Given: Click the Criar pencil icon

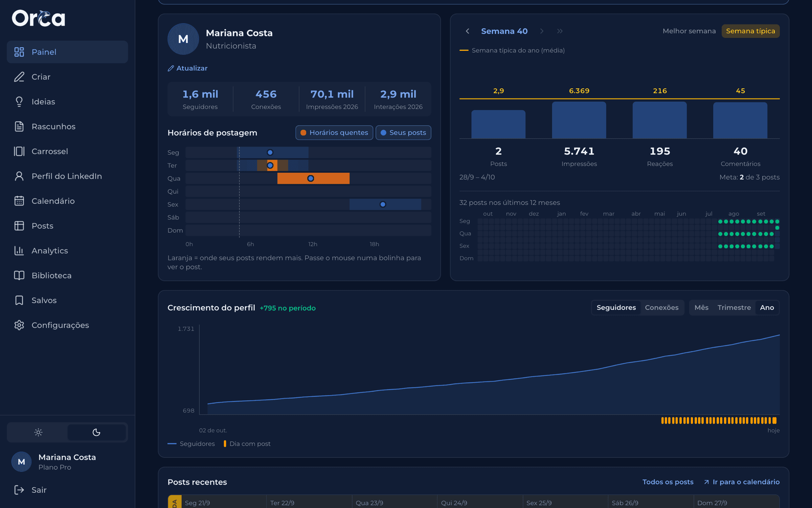Looking at the screenshot, I should point(19,77).
